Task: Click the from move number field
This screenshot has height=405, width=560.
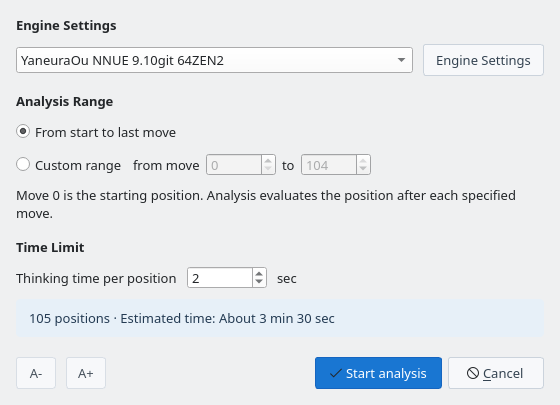Action: (234, 165)
